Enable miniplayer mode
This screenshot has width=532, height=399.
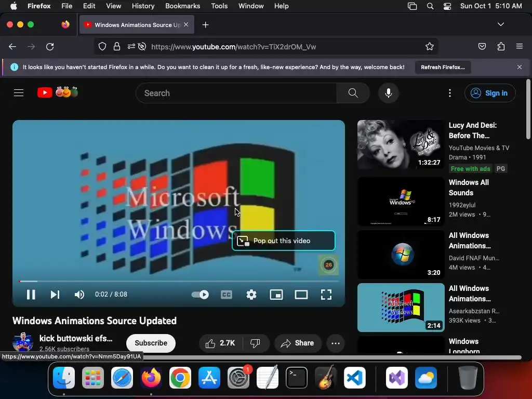[276, 295]
